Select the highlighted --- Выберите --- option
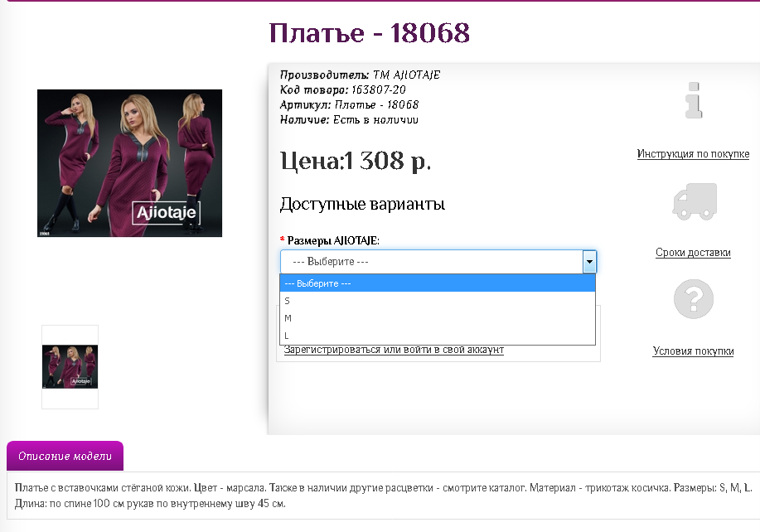760x532 pixels. (438, 283)
